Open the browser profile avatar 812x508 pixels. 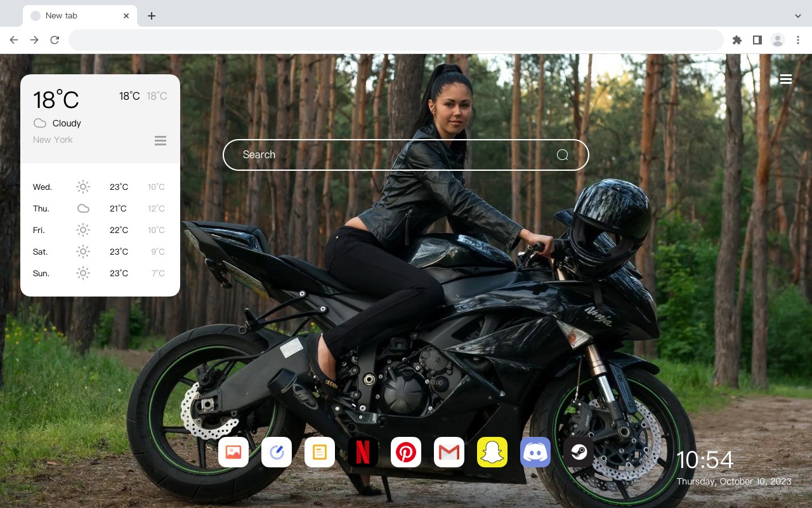pyautogui.click(x=778, y=40)
